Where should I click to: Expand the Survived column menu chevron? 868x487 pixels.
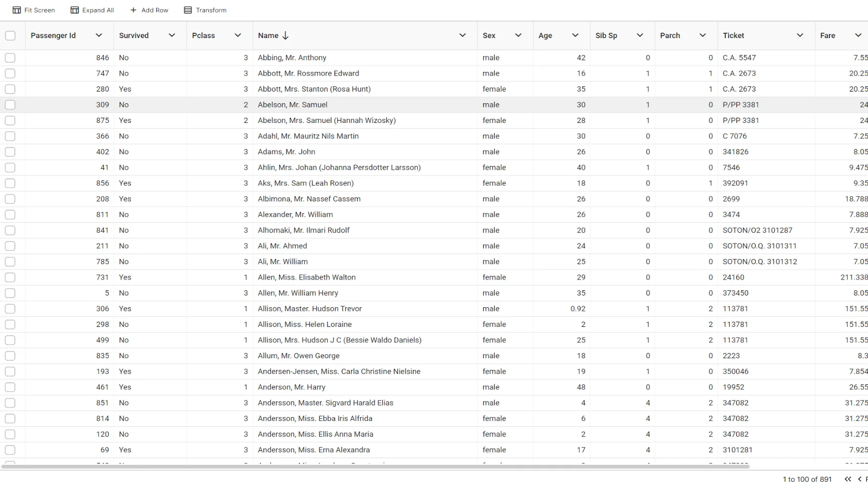pos(172,35)
